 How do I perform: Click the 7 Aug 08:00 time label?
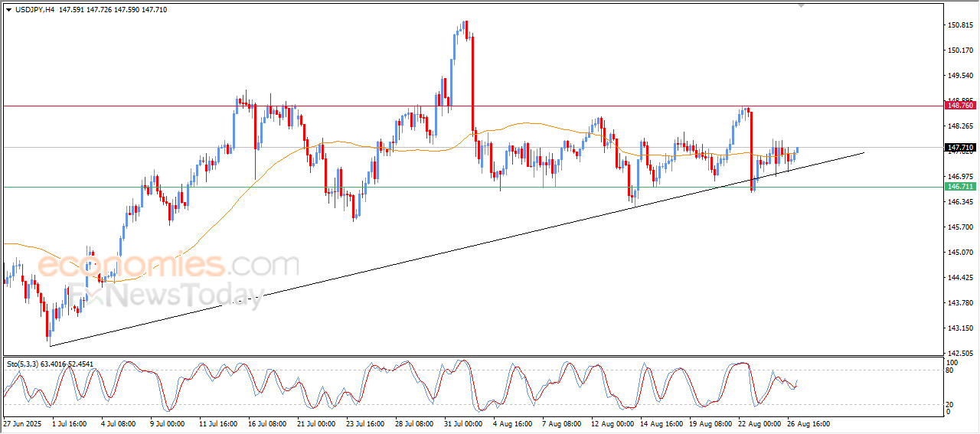coord(562,423)
